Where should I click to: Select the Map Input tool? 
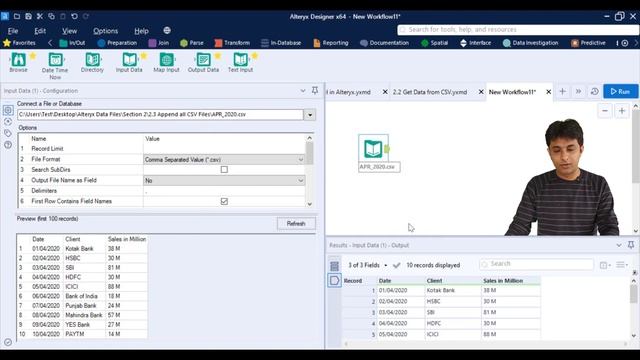pos(166,62)
